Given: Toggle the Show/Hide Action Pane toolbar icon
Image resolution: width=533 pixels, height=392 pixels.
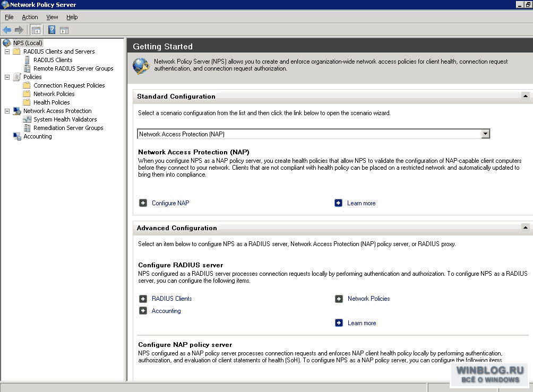Looking at the screenshot, I should click(x=64, y=30).
